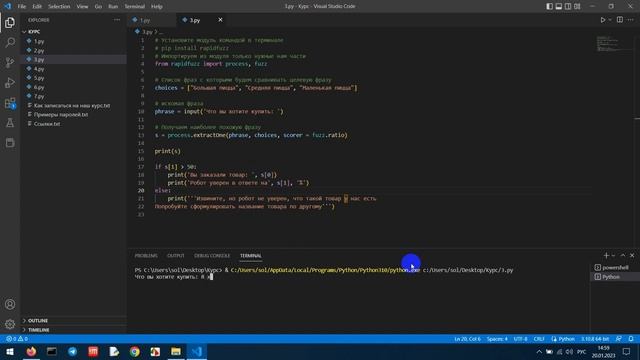640x360 pixels.
Task: Open file 5.py in Explorer
Action: click(74, 78)
